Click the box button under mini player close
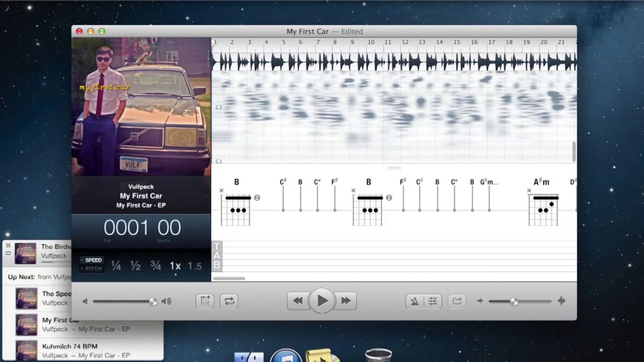The width and height of the screenshot is (644, 362). [x=8, y=253]
